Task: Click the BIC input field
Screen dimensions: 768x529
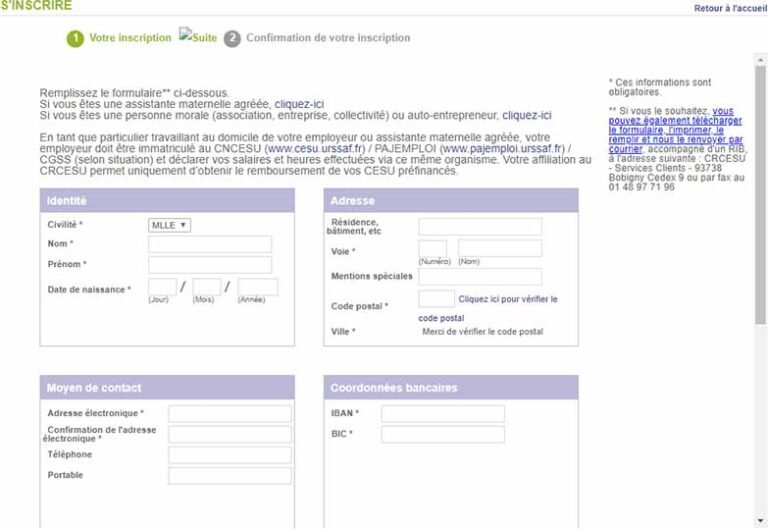Action: pos(443,434)
